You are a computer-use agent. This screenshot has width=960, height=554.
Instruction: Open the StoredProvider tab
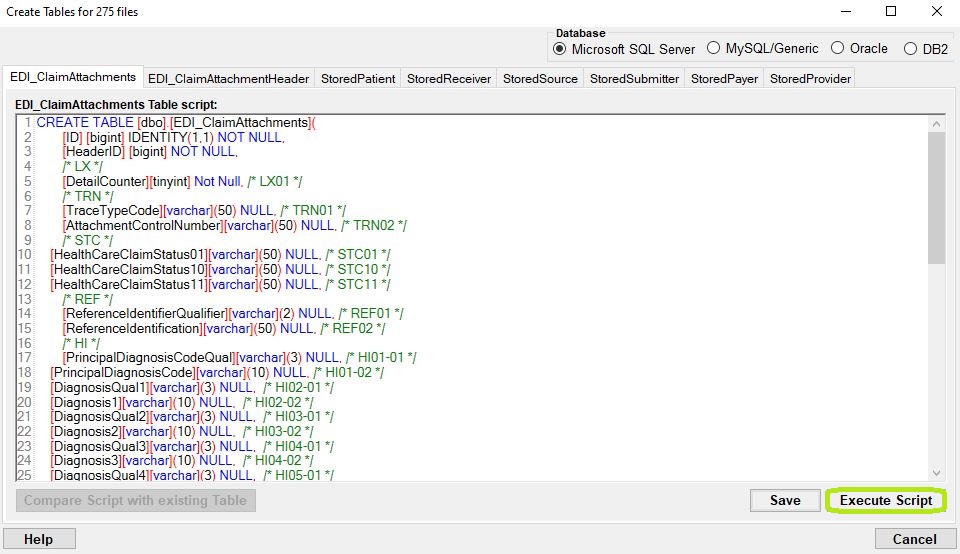810,79
